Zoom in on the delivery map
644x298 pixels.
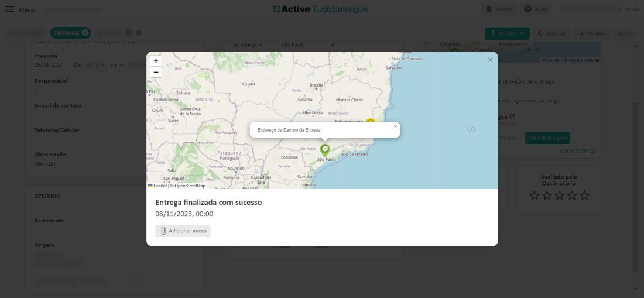[x=156, y=61]
